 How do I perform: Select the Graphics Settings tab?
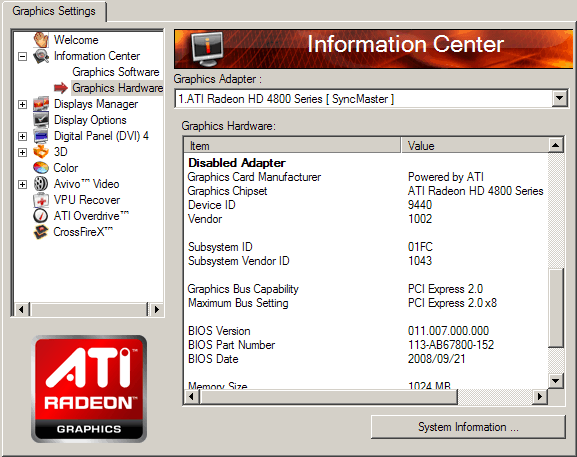(54, 11)
